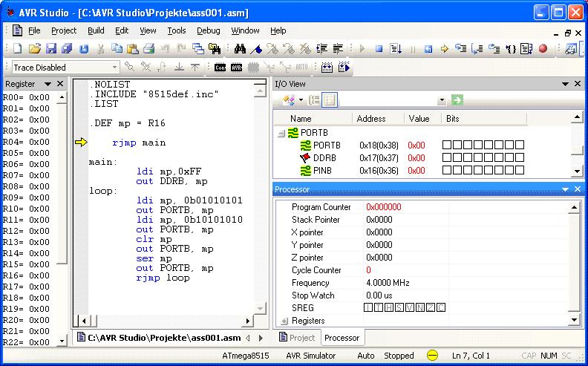
Task: Click the Run to Cursor braces icon
Action: [x=510, y=49]
